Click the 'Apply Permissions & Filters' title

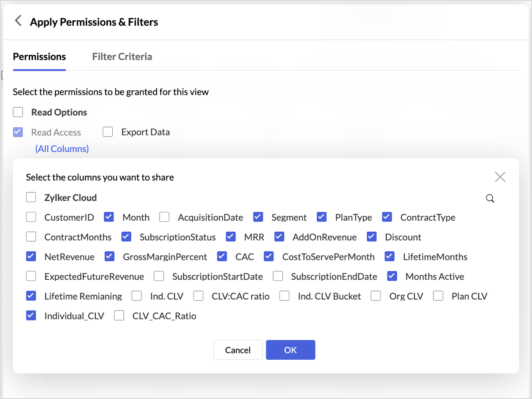pyautogui.click(x=94, y=22)
